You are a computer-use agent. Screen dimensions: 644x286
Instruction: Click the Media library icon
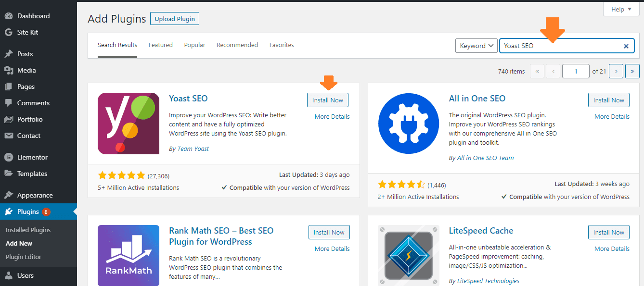click(8, 70)
